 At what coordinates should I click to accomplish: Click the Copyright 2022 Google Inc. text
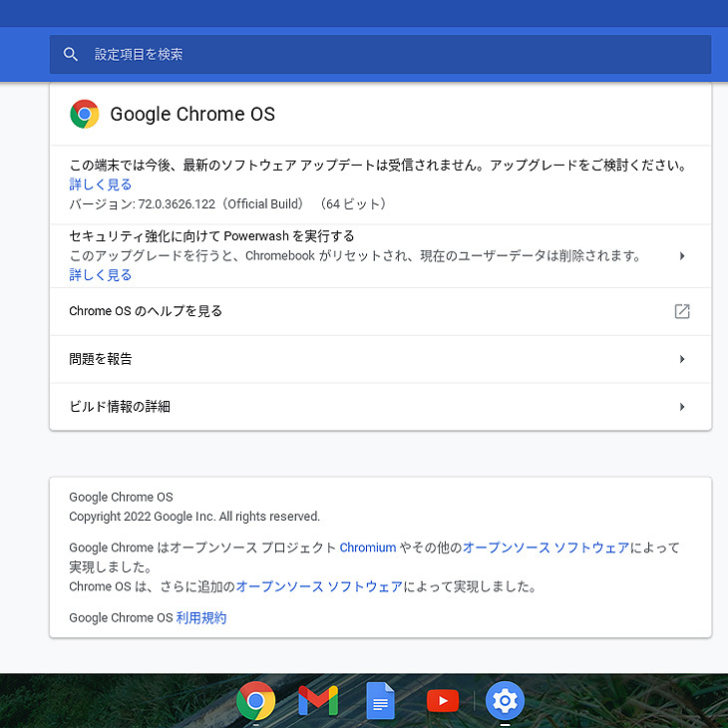[x=194, y=517]
